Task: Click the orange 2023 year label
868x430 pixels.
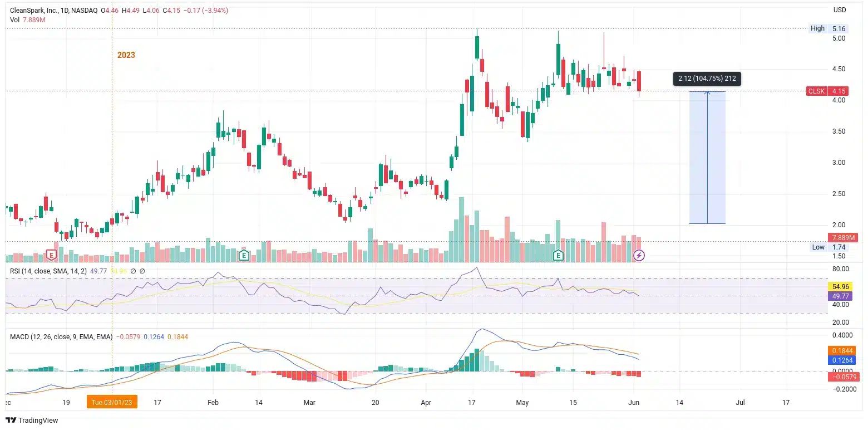Action: (x=126, y=55)
